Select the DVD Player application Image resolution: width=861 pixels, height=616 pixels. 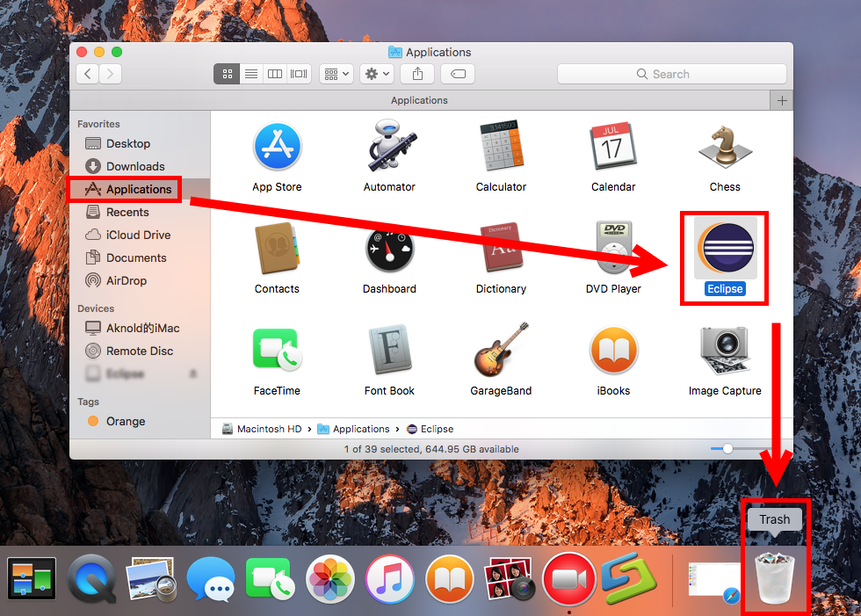pos(612,249)
